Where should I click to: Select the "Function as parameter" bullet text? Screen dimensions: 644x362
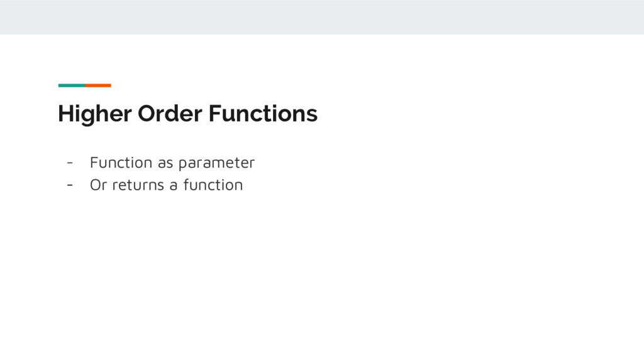click(x=172, y=163)
